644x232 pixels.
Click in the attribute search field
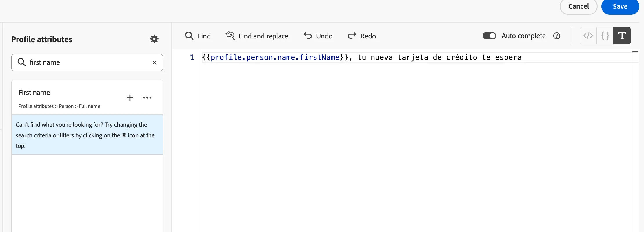point(87,62)
